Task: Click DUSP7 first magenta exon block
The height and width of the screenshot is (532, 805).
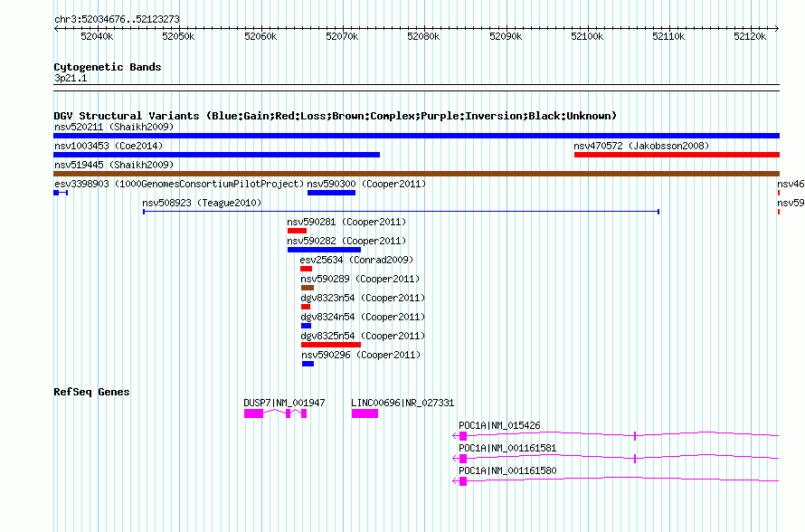Action: tap(253, 413)
